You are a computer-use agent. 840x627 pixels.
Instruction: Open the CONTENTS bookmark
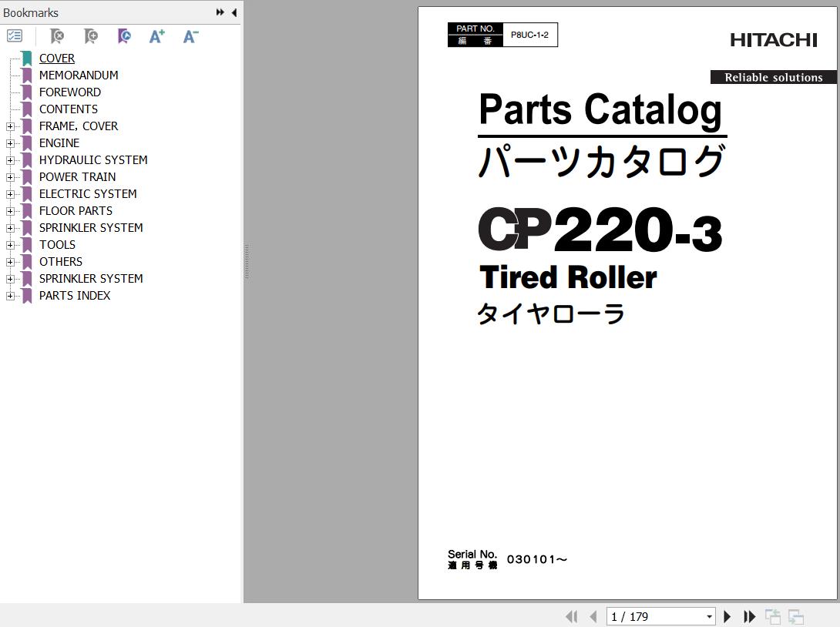(69, 109)
